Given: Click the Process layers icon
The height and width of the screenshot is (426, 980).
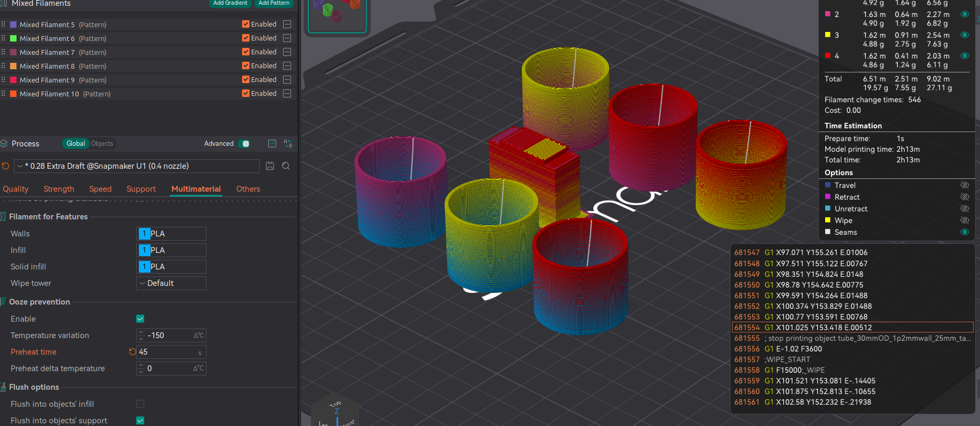Looking at the screenshot, I should point(4,144).
